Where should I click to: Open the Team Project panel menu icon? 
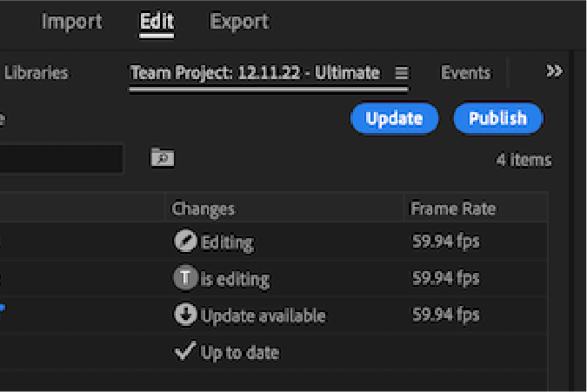(x=401, y=73)
